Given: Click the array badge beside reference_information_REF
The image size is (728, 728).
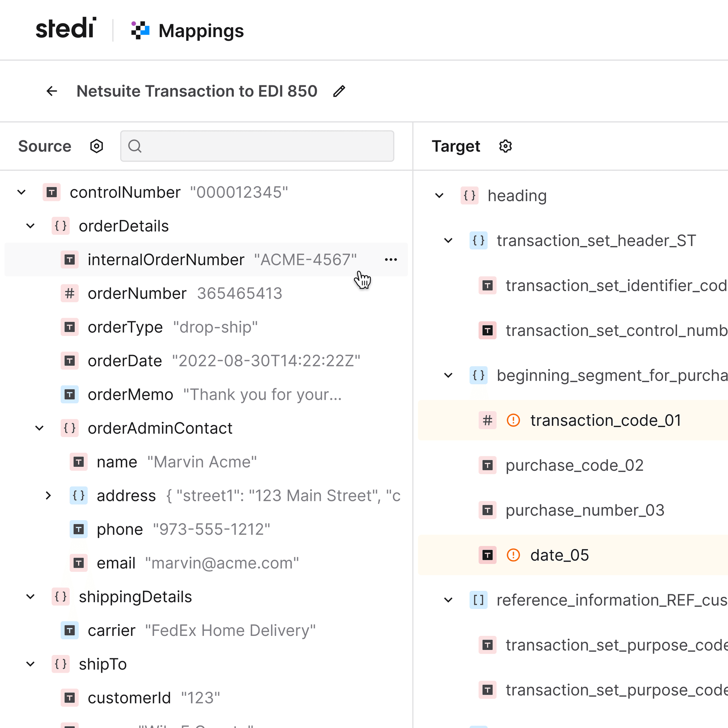Looking at the screenshot, I should (x=478, y=600).
